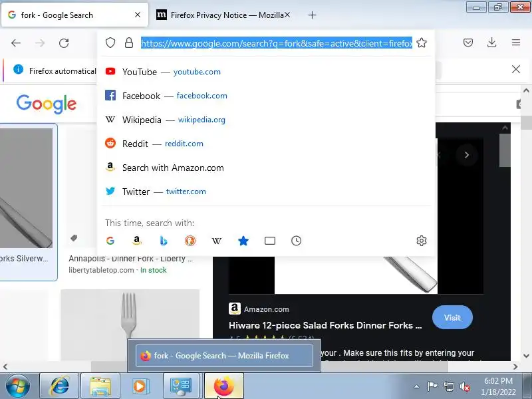Viewport: 532px width, 399px height.
Task: Close the Firefox Privacy Notice tab
Action: click(x=287, y=15)
